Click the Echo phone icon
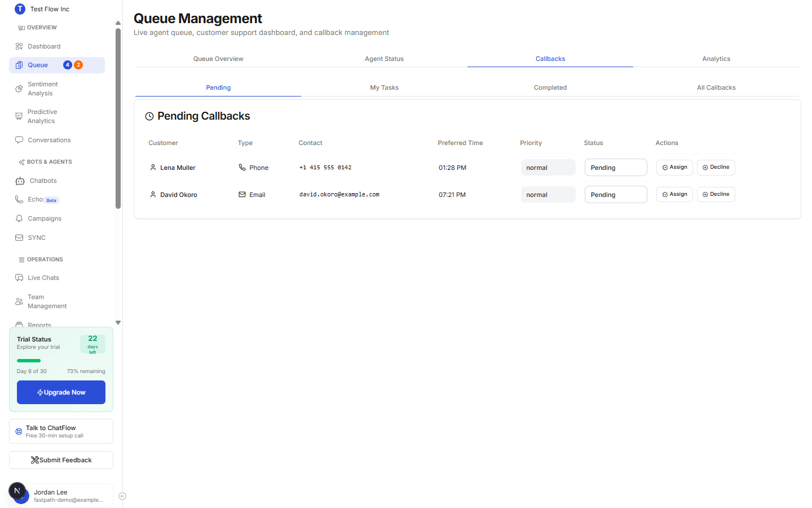This screenshot has height=508, width=812. [x=19, y=199]
